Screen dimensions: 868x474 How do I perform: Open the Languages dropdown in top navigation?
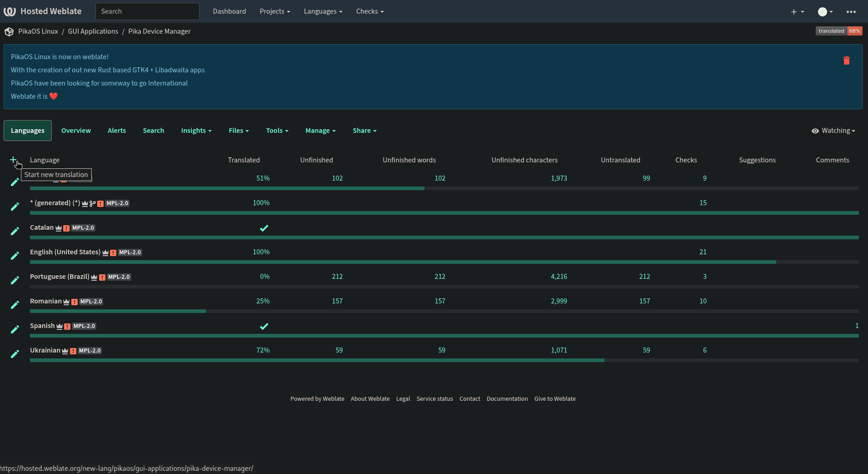323,11
